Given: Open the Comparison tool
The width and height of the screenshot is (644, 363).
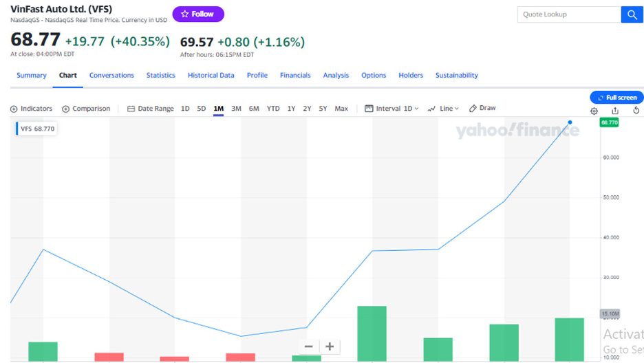Looking at the screenshot, I should [x=86, y=109].
